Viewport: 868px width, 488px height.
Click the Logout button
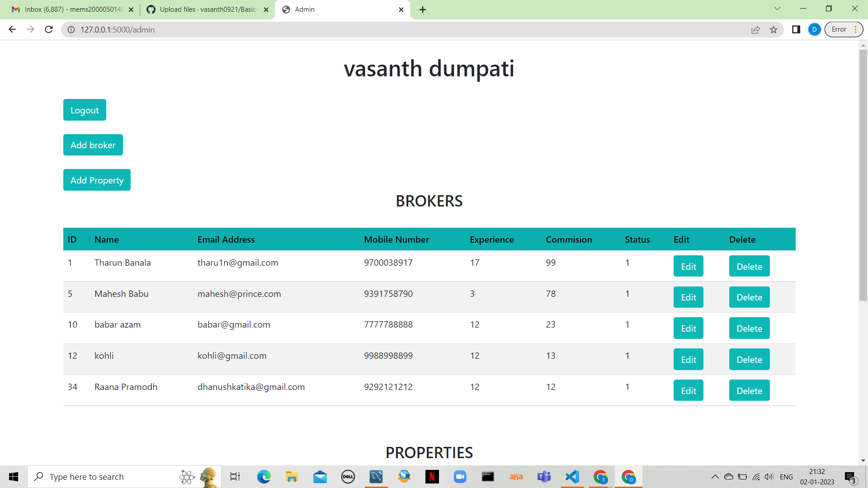tap(85, 110)
